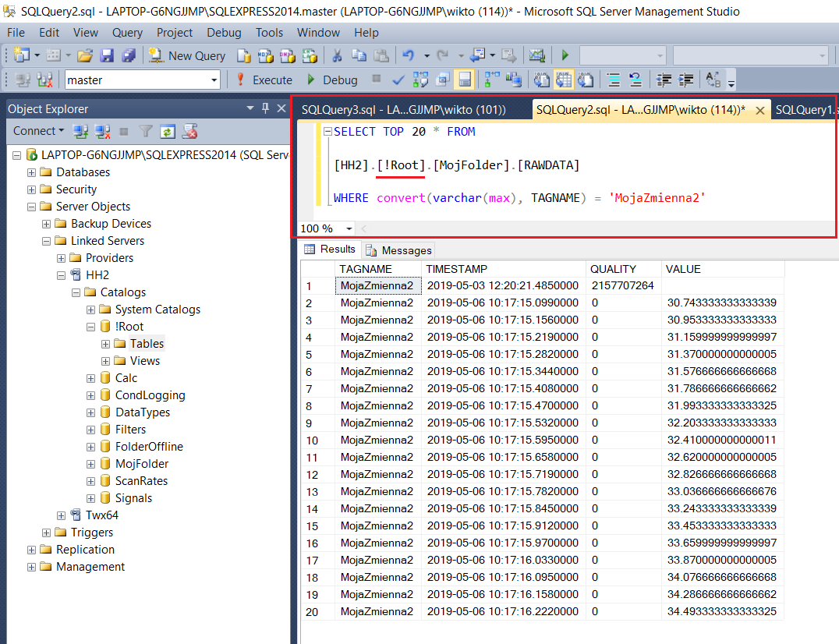Pin the Object Explorer panel
This screenshot has height=644, width=839.
coord(265,108)
